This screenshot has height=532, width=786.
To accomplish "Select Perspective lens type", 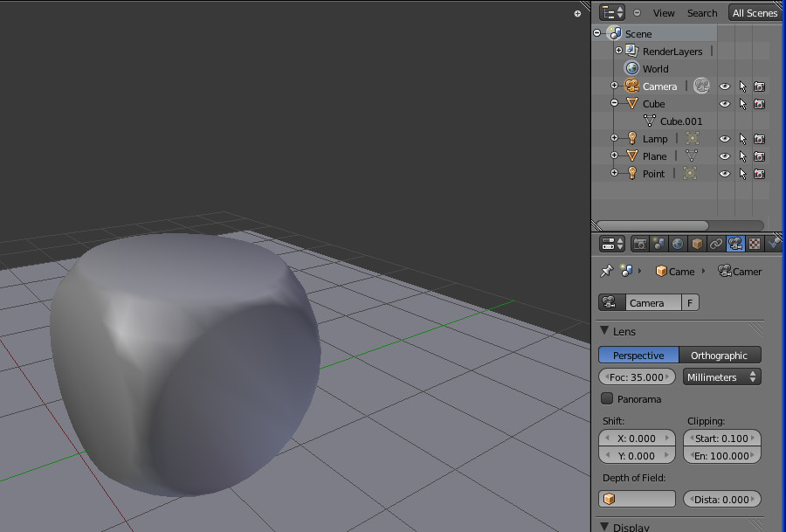I will coord(638,355).
